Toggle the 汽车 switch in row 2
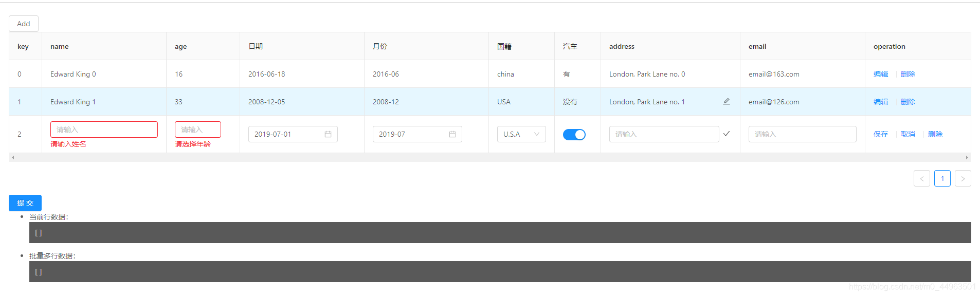 [x=574, y=135]
